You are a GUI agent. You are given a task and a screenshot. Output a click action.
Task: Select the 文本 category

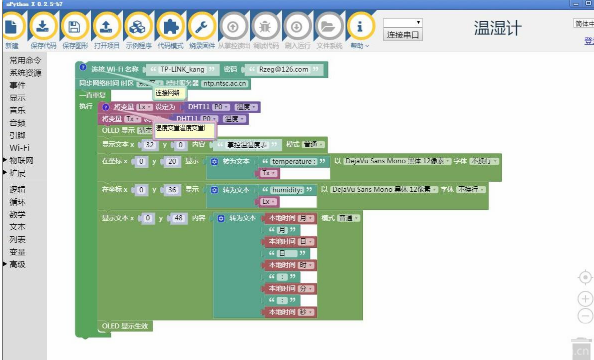pos(17,227)
